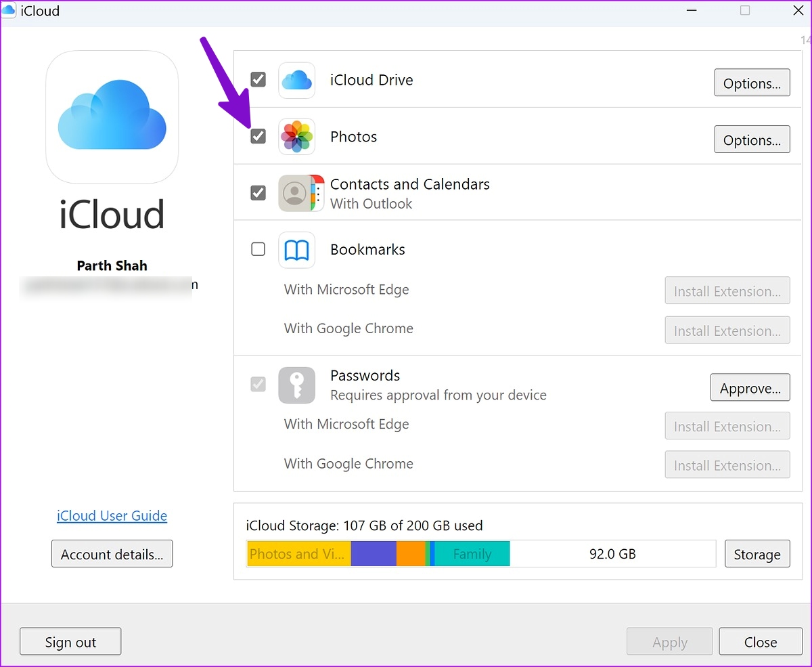Install Passwords extension for Microsoft Edge
This screenshot has width=812, height=667.
(727, 426)
